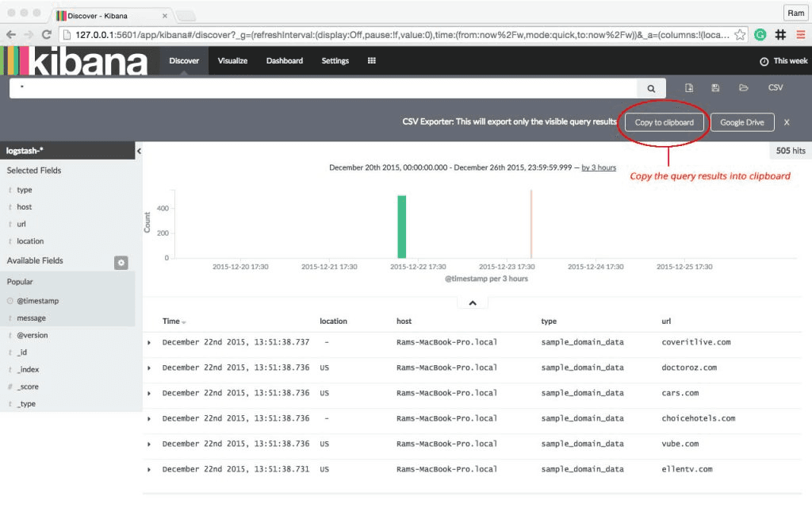Export query results as CSV
The height and width of the screenshot is (508, 812).
pos(775,87)
